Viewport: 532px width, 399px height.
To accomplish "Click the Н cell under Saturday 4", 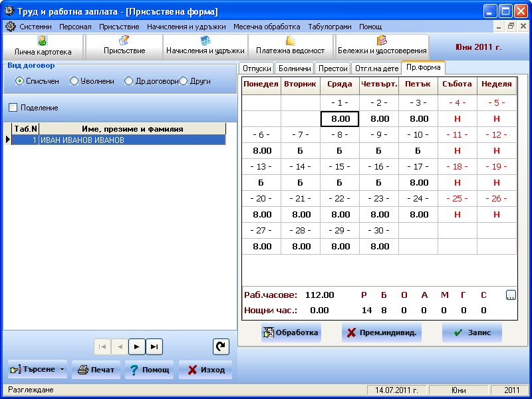I will click(x=458, y=119).
